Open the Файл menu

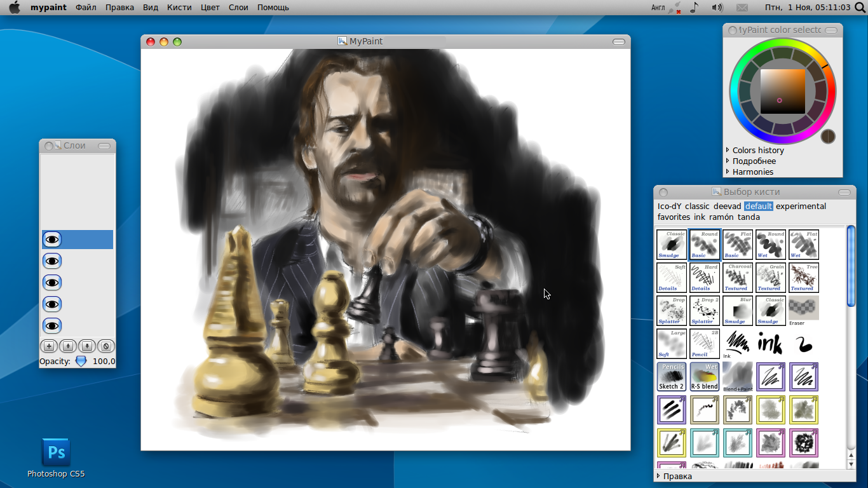coord(86,8)
